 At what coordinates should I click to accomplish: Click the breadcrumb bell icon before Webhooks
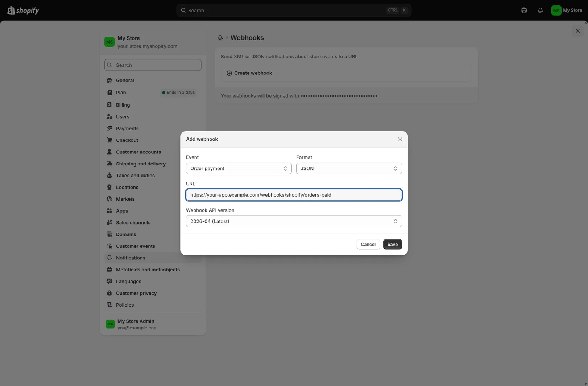coord(220,38)
